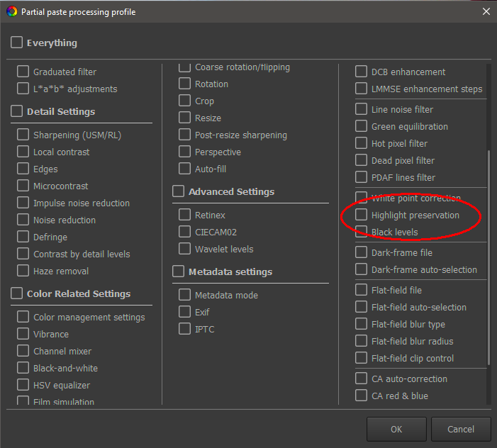This screenshot has width=497, height=448.
Task: Tick the Crop checkbox
Action: (184, 101)
